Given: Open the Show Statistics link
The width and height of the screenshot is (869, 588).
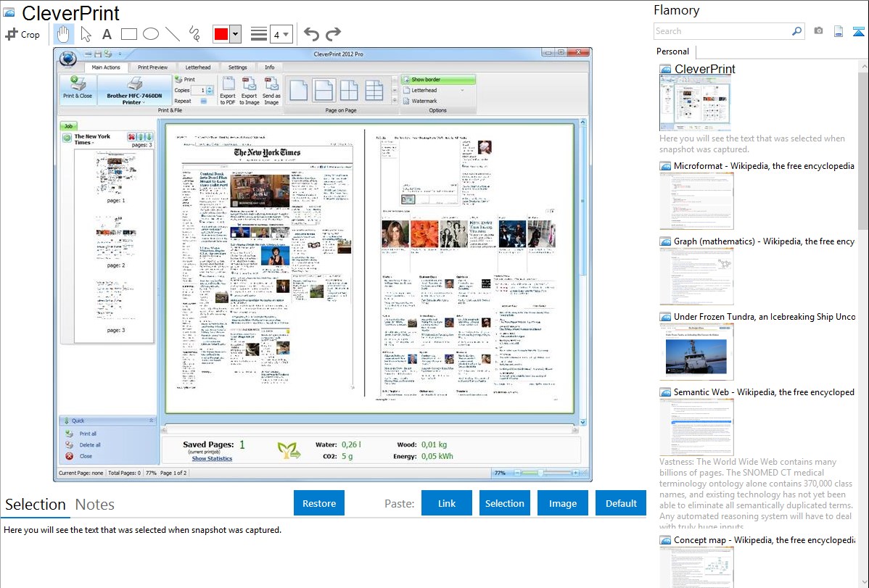Looking at the screenshot, I should (x=212, y=458).
